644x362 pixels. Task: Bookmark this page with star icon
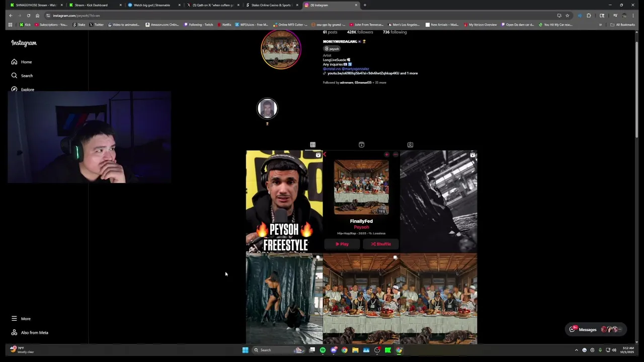[x=567, y=16]
